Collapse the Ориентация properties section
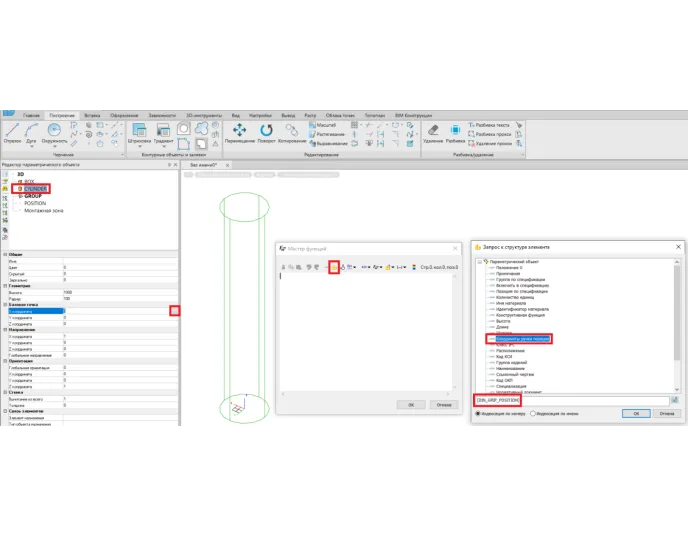This screenshot has height=537, width=688. [5, 361]
